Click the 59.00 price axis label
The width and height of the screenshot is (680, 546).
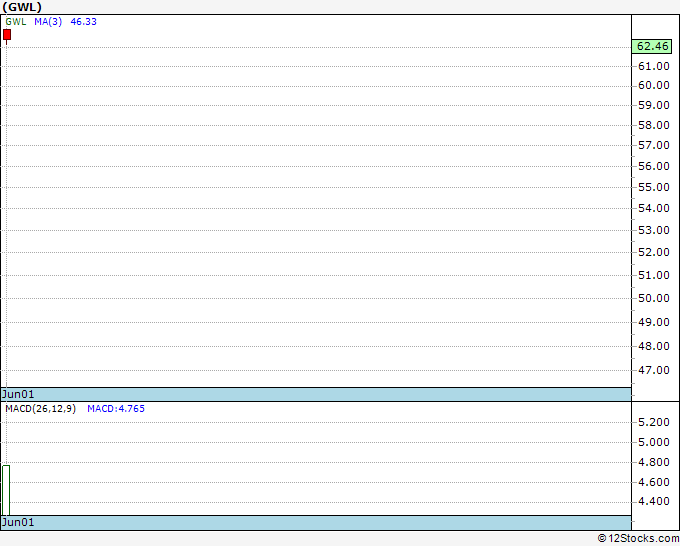pyautogui.click(x=654, y=105)
